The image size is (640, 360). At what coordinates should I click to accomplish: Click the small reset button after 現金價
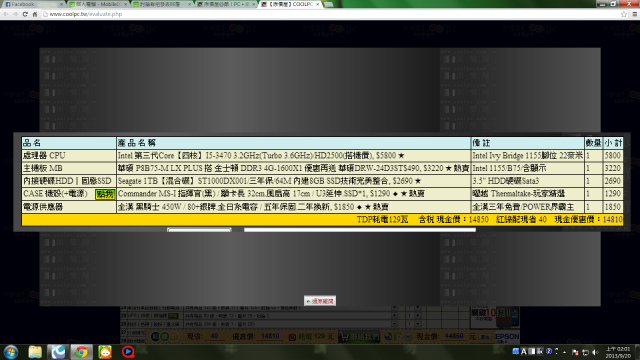point(485,337)
